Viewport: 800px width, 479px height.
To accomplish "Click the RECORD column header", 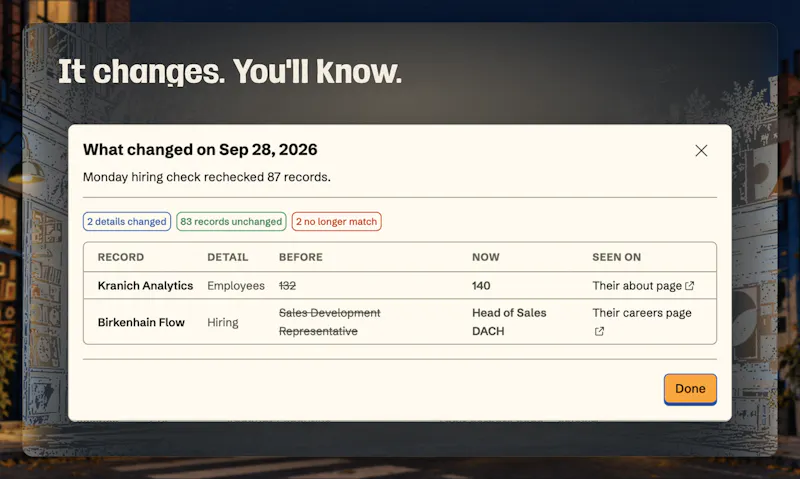I will click(121, 257).
